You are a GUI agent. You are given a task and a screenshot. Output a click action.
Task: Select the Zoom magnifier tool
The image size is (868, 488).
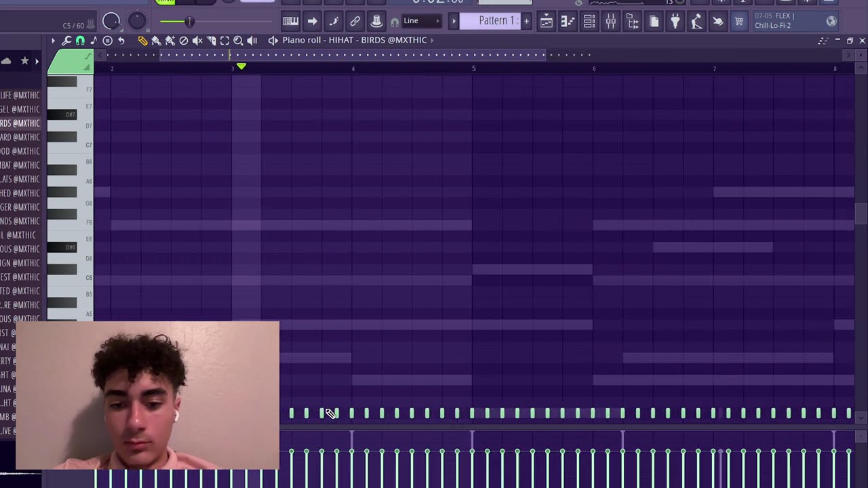[238, 41]
